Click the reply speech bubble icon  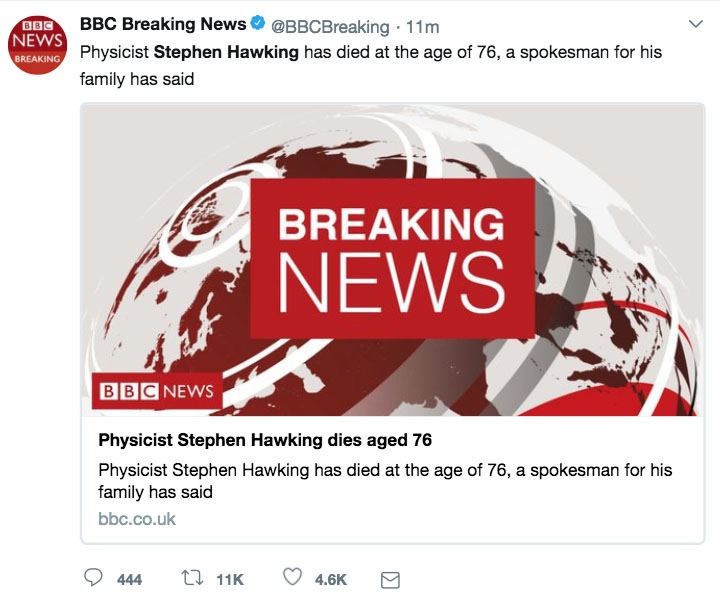(93, 578)
